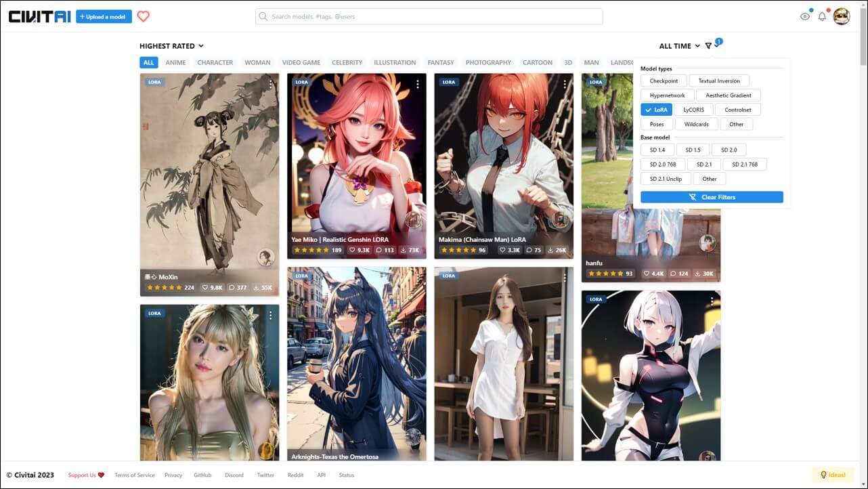Toggle the eye browsing mode icon
The height and width of the screenshot is (489, 868).
804,17
